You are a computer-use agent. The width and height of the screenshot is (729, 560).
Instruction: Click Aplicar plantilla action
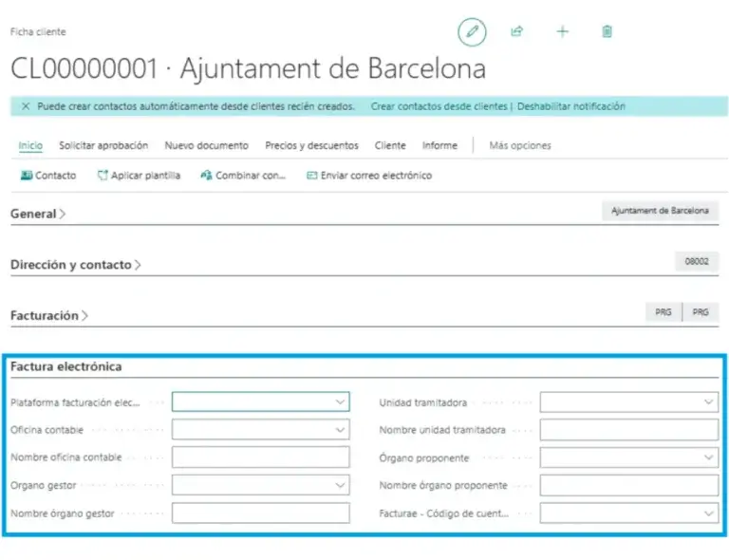(x=139, y=176)
